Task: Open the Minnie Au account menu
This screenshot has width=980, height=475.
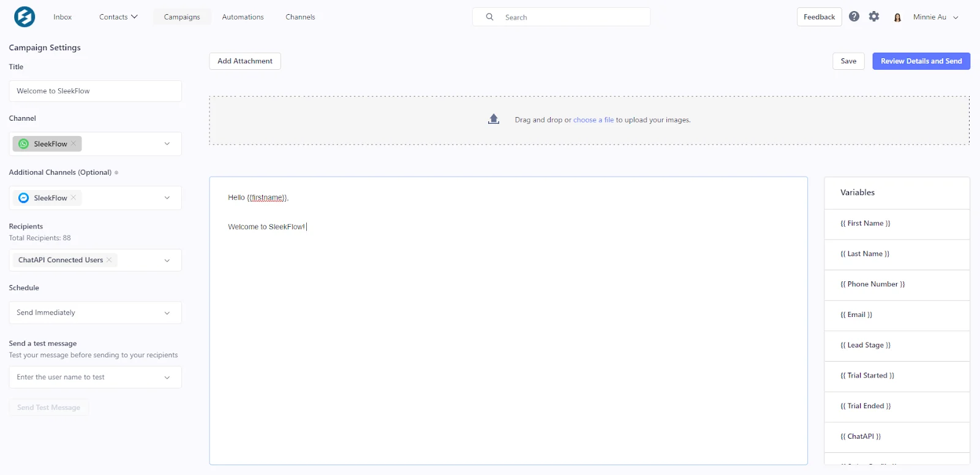Action: pyautogui.click(x=935, y=17)
